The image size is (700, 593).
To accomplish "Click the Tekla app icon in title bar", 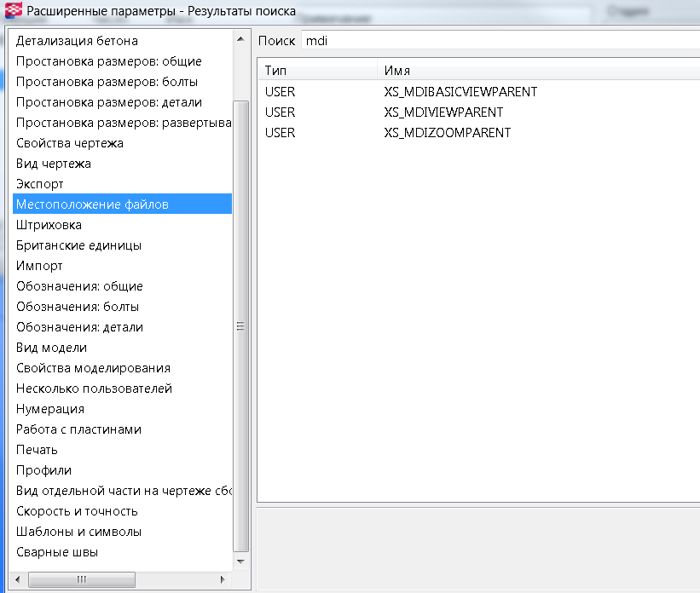I will (x=14, y=12).
